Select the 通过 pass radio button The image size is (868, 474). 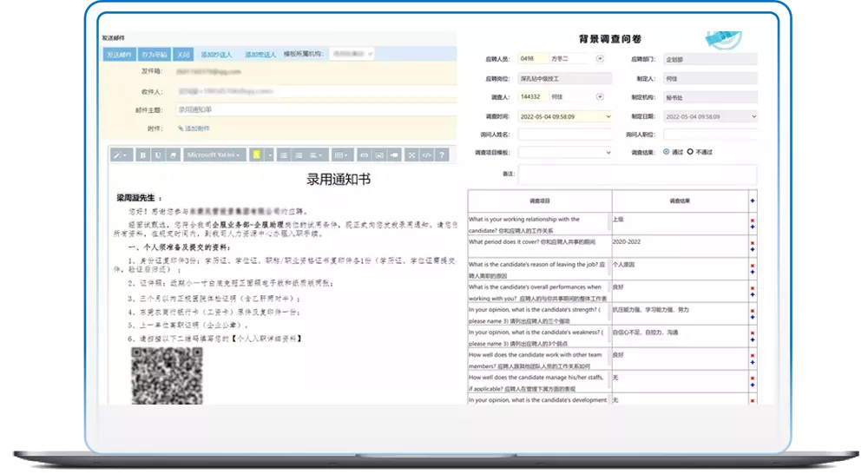click(x=667, y=152)
